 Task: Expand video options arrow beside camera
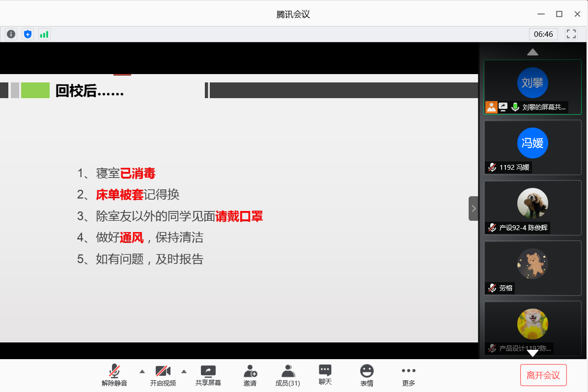[184, 371]
